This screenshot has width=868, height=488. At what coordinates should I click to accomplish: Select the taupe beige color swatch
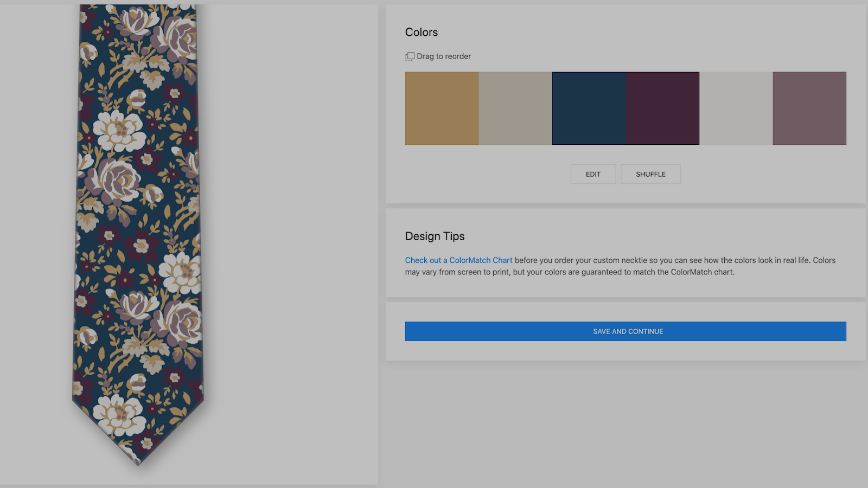[x=515, y=108]
